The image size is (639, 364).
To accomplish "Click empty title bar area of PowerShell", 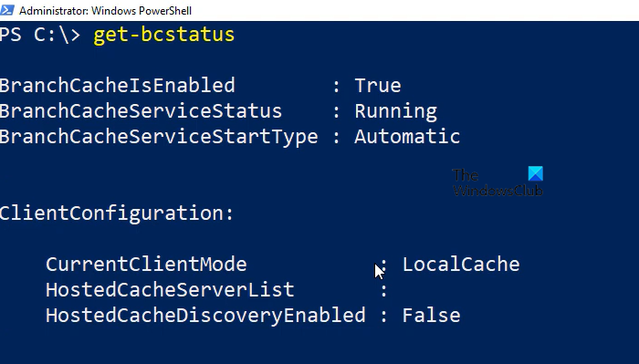I will click(x=407, y=11).
